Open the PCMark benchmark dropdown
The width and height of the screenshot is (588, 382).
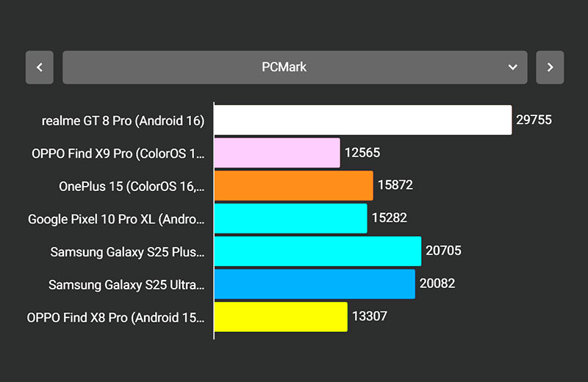coord(294,68)
